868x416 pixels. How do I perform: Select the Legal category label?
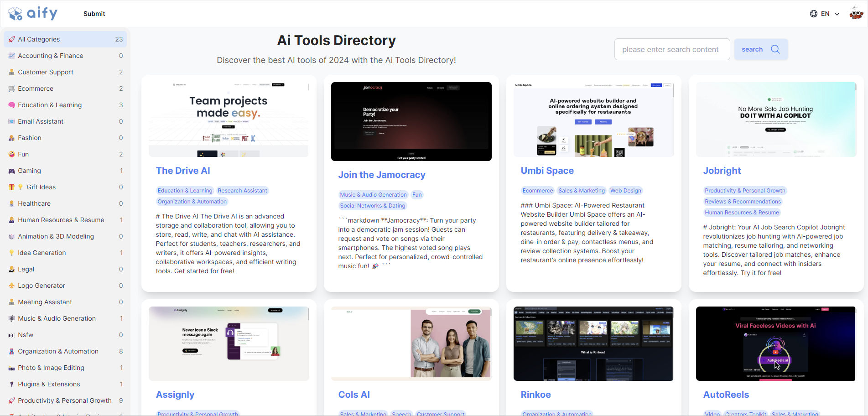pyautogui.click(x=26, y=269)
